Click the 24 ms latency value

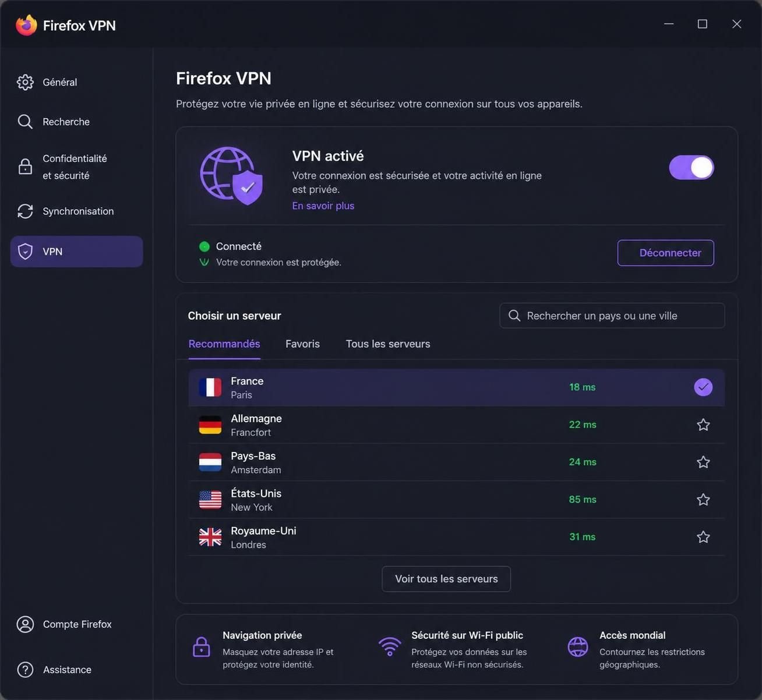583,462
